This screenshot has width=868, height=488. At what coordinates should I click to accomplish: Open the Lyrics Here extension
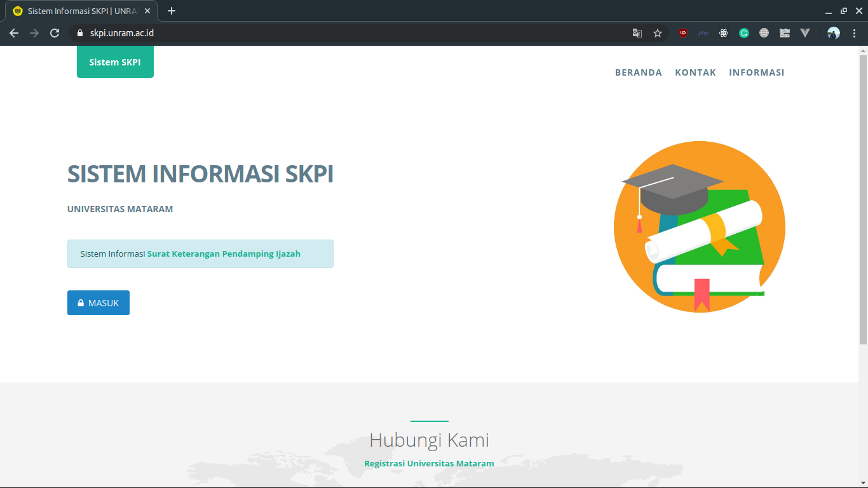point(785,33)
